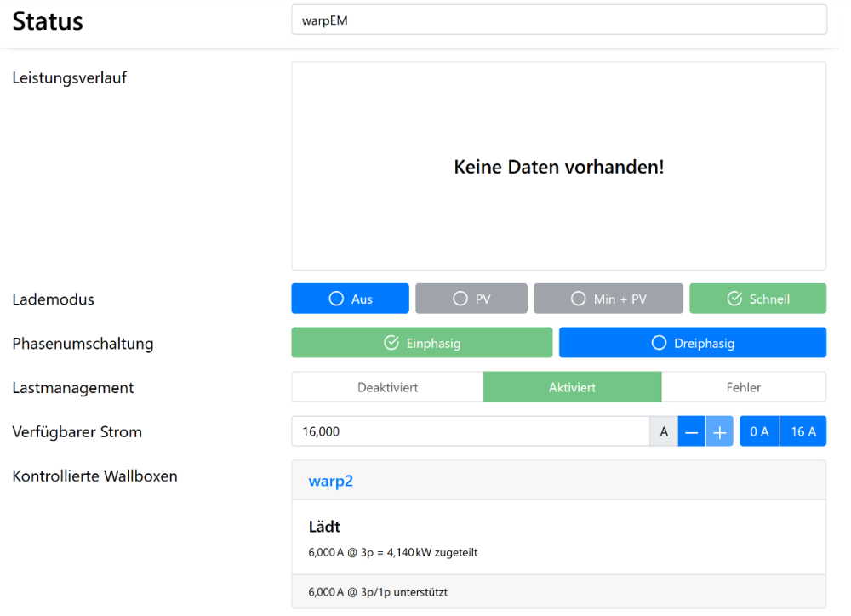Click the Lädt charging status text

(324, 528)
